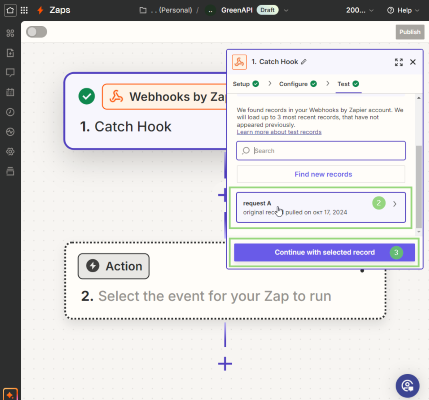This screenshot has height=400, width=429.
Task: Open the Help dropdown menu
Action: pyautogui.click(x=403, y=10)
